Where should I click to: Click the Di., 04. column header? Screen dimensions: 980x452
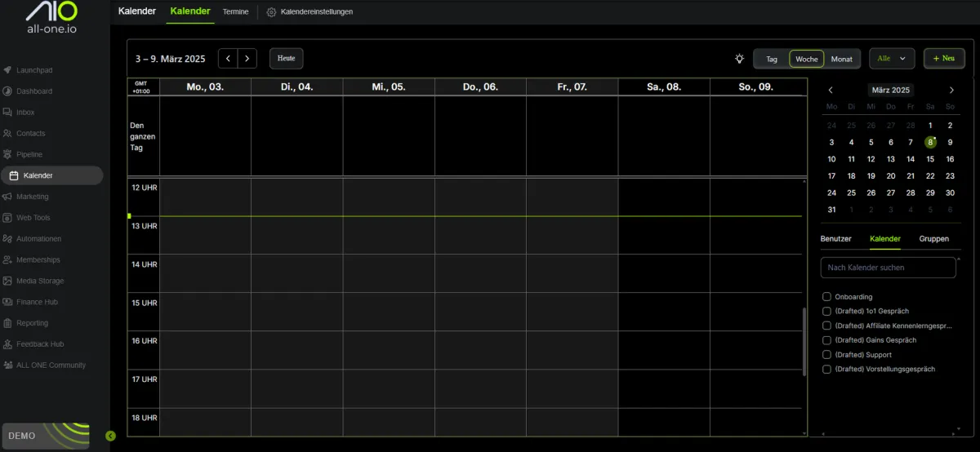296,86
